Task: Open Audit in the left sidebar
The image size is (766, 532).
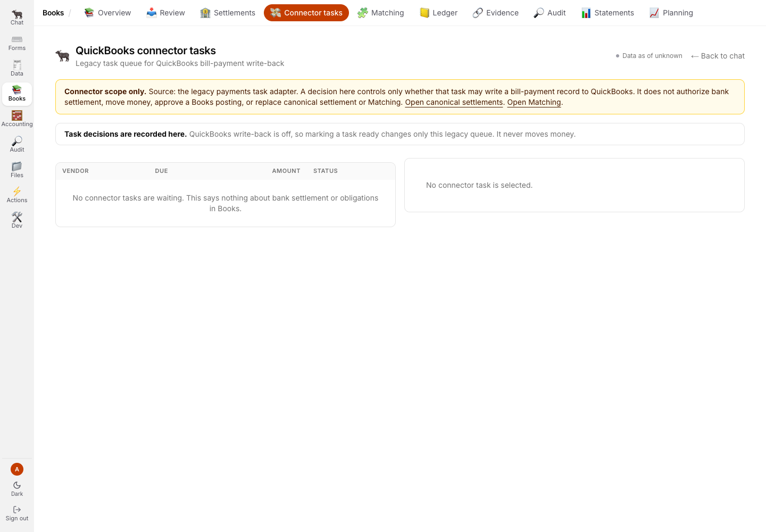Action: (x=17, y=145)
